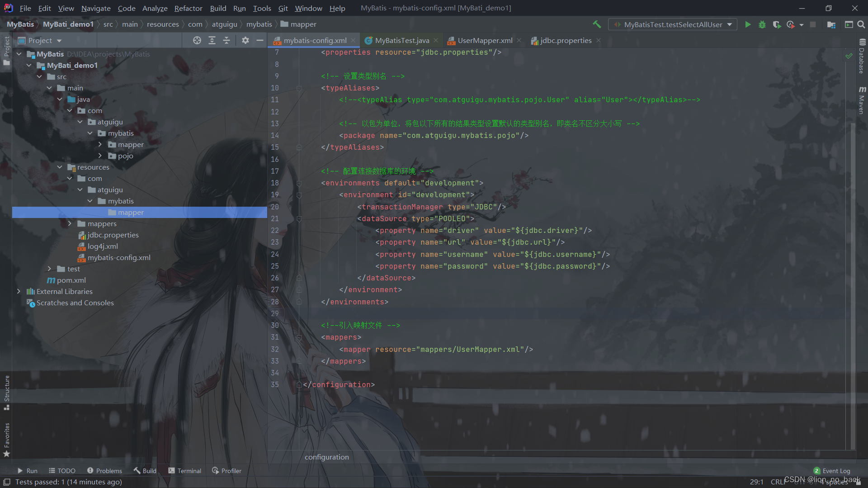Select opened file locate target icon

pyautogui.click(x=197, y=40)
